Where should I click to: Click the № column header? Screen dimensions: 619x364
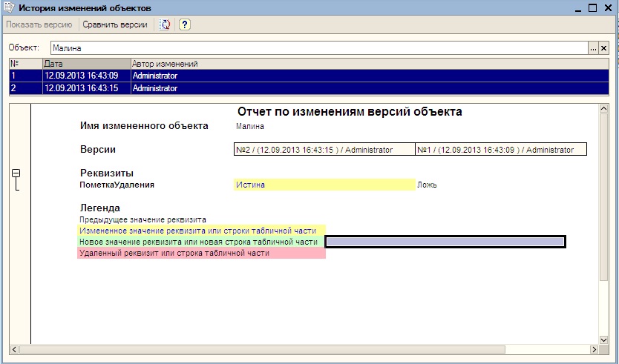click(x=25, y=64)
